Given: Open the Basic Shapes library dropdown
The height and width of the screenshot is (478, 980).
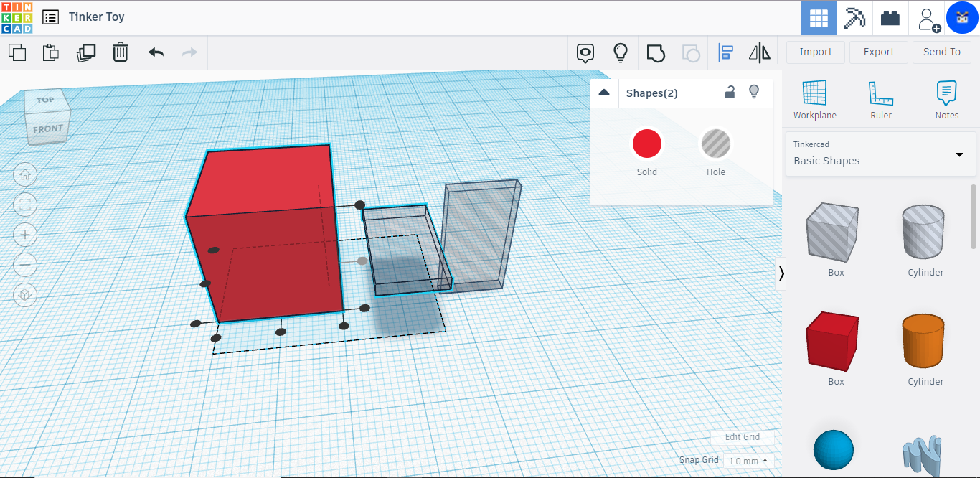Looking at the screenshot, I should 881,154.
